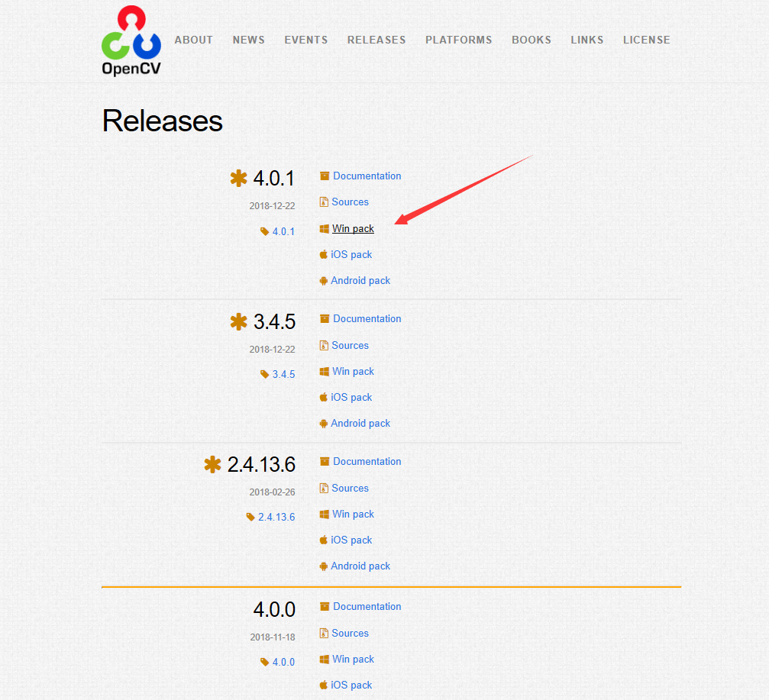This screenshot has height=700, width=769.
Task: Download iOS pack for 2.4.13.6
Action: point(351,540)
